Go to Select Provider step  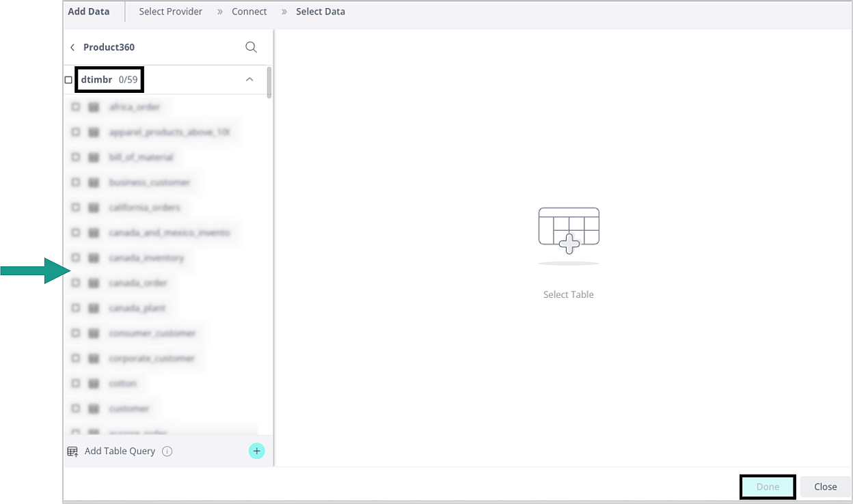[170, 12]
